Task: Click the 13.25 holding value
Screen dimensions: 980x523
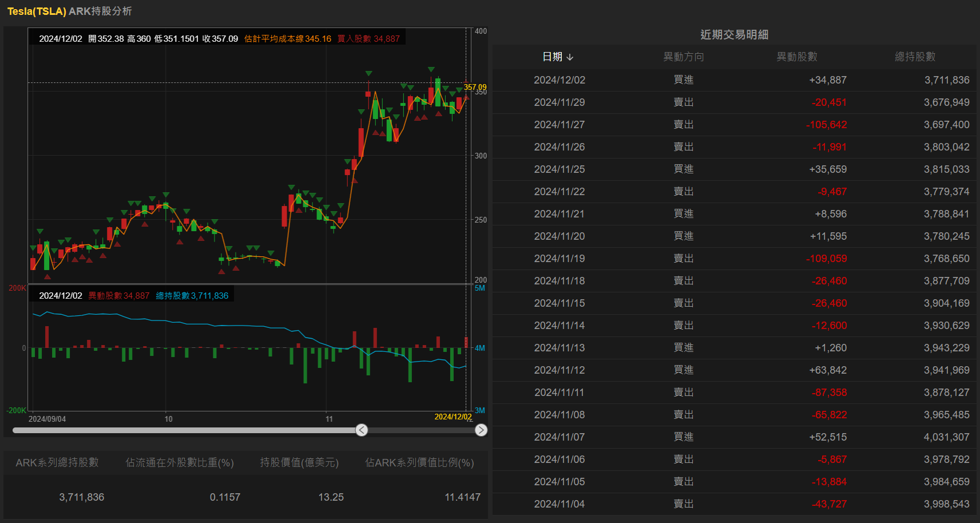Action: click(x=331, y=497)
